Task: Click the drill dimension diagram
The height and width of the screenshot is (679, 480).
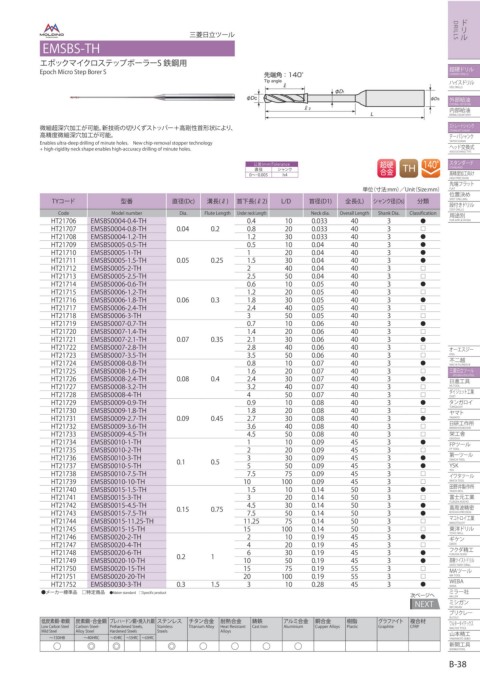Action: (343, 97)
